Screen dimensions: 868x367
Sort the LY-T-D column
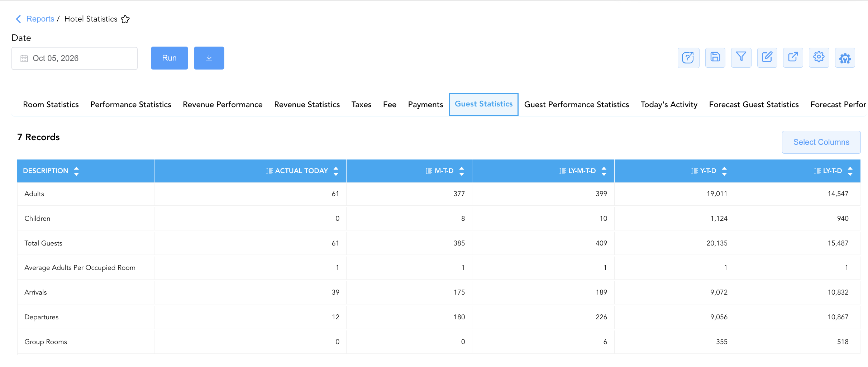click(850, 171)
